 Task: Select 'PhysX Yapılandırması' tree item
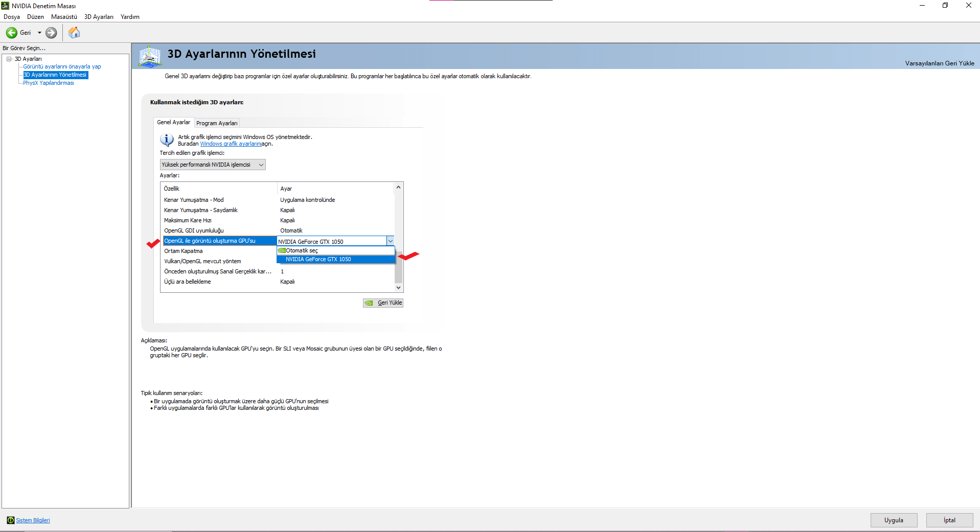(x=49, y=83)
